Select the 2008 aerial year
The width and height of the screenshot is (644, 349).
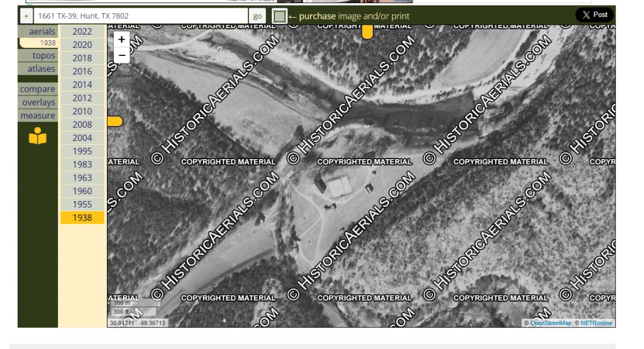(82, 125)
